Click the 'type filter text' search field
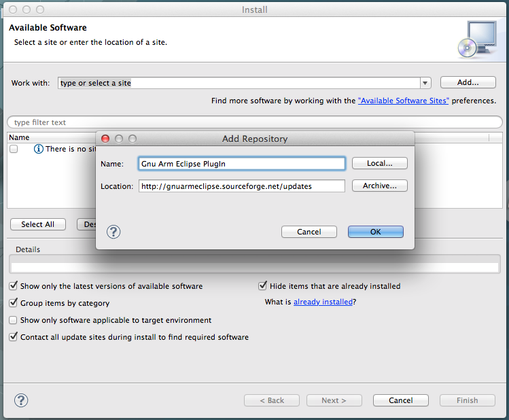 (x=255, y=122)
